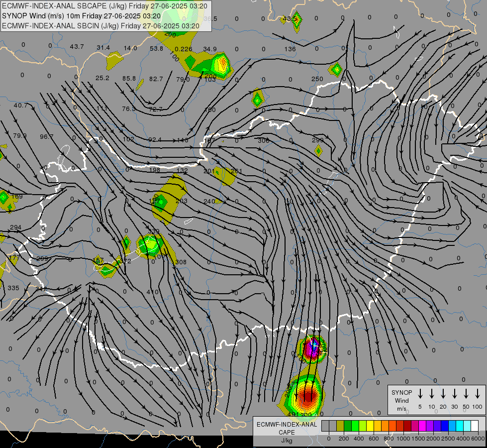Click the map value 92.4
487x448 pixels.
pyautogui.click(x=155, y=139)
